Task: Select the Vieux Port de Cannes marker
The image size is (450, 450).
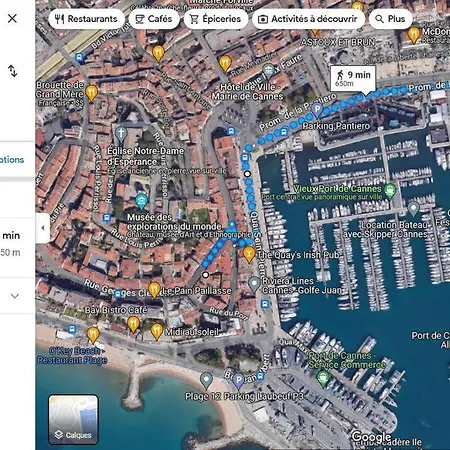Action: coord(390,191)
